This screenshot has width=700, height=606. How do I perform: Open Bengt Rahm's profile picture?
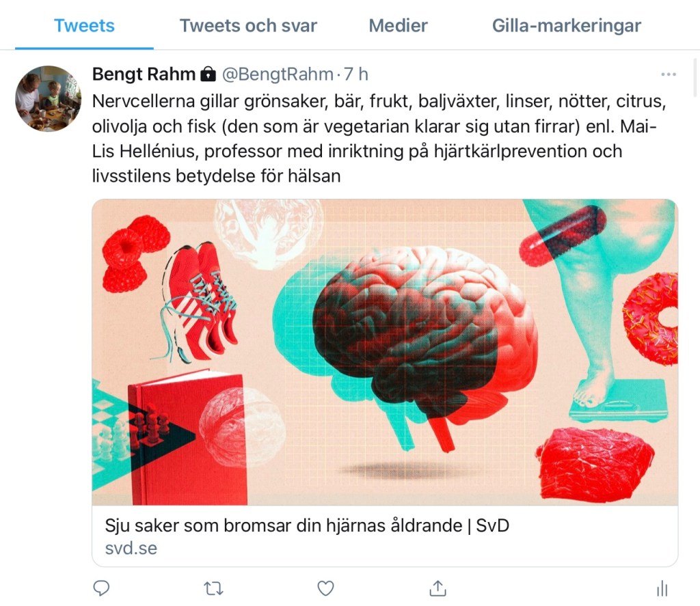point(49,98)
